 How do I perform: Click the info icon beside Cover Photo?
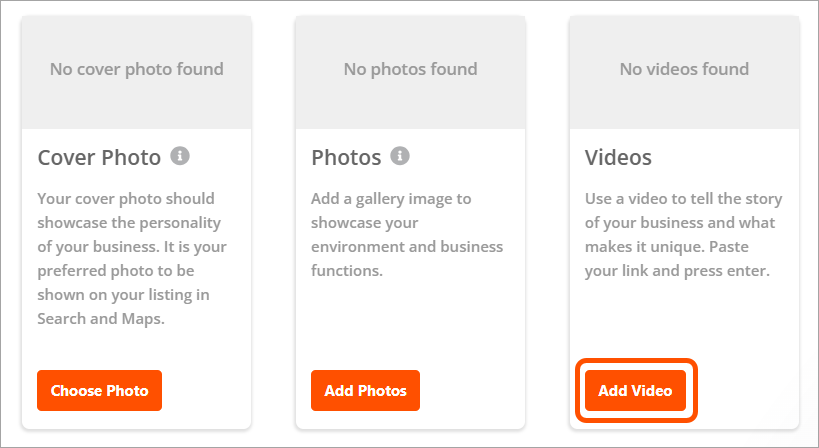tap(180, 156)
